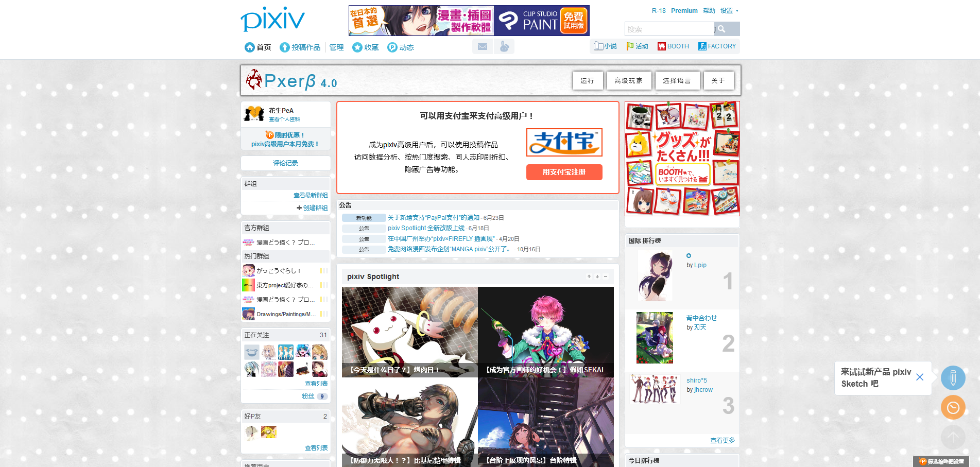
Task: Click 查看更多 in international ranking
Action: tap(722, 441)
